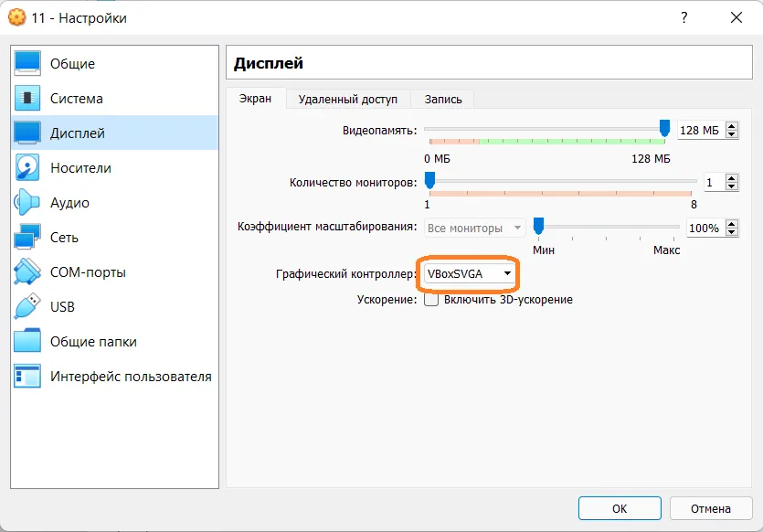Increase scale factor with up spinner arrow
This screenshot has height=532, width=763.
point(731,223)
